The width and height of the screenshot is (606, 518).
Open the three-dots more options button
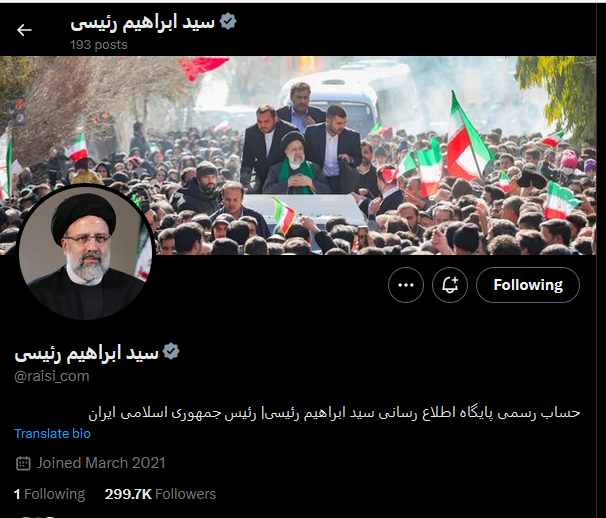(x=406, y=285)
